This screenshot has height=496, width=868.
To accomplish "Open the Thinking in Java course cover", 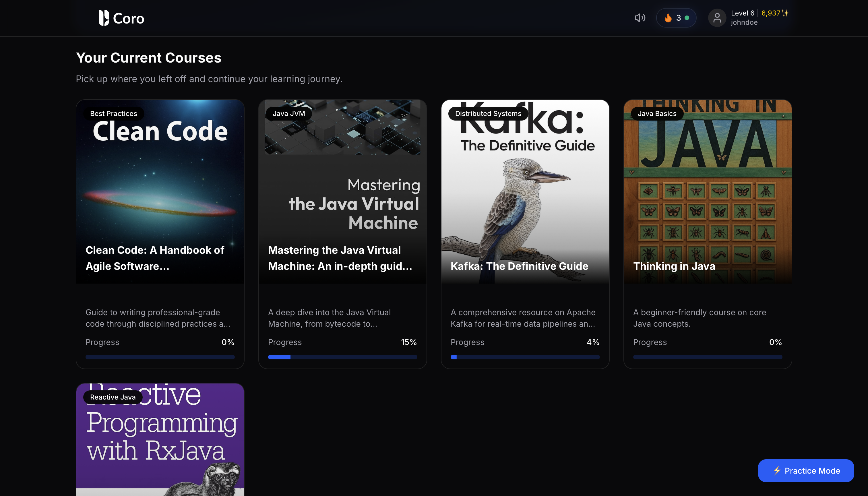I will (707, 191).
